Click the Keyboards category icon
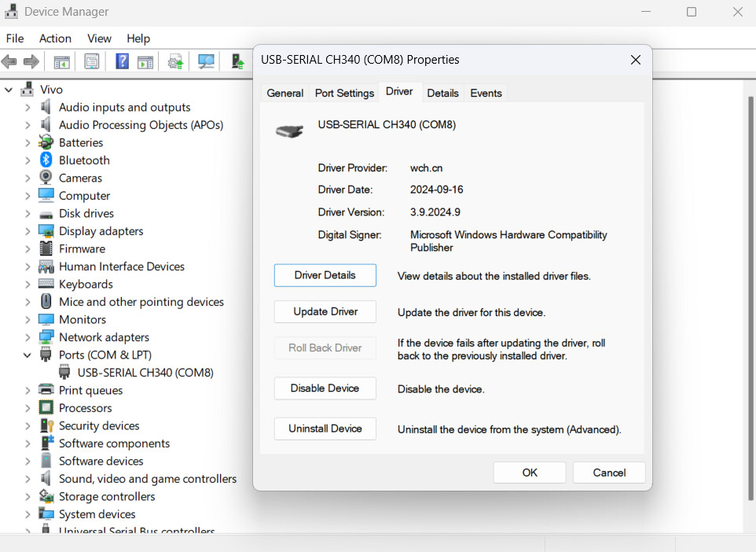Viewport: 756px width, 552px height. click(46, 284)
